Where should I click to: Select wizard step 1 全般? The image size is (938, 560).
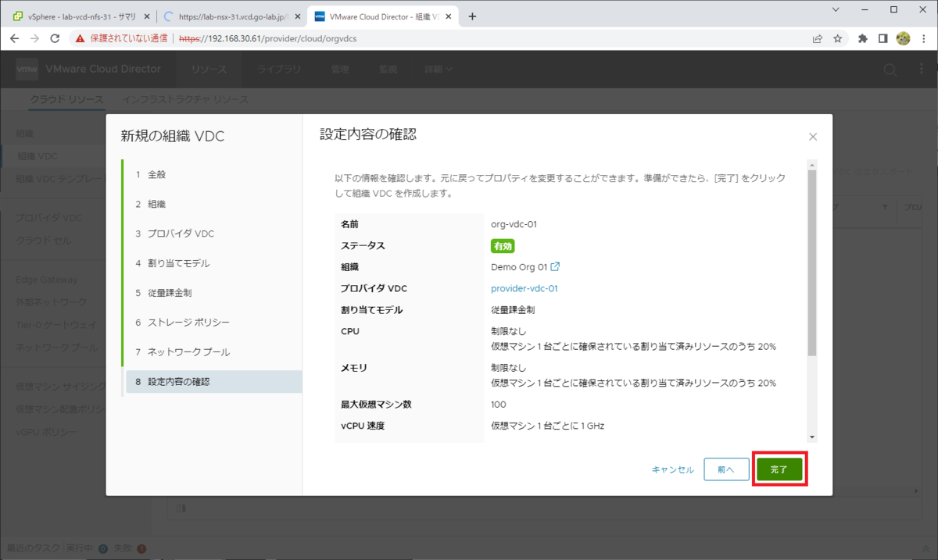213,174
